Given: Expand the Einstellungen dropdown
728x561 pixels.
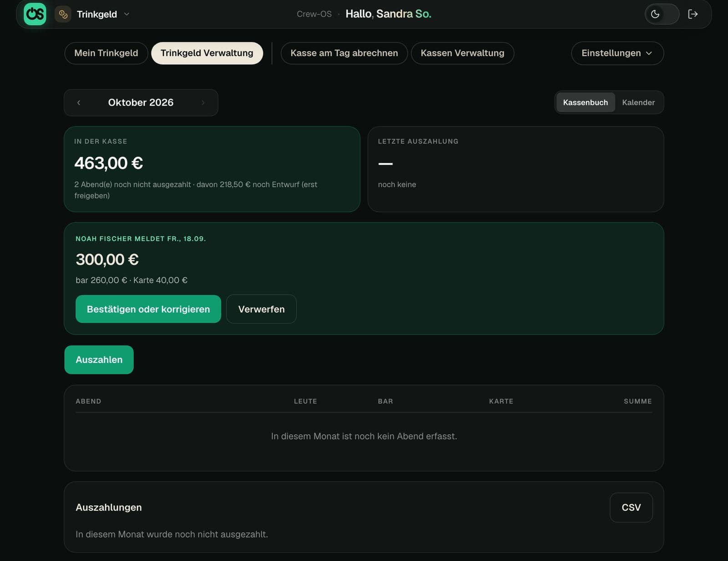Looking at the screenshot, I should tap(617, 53).
